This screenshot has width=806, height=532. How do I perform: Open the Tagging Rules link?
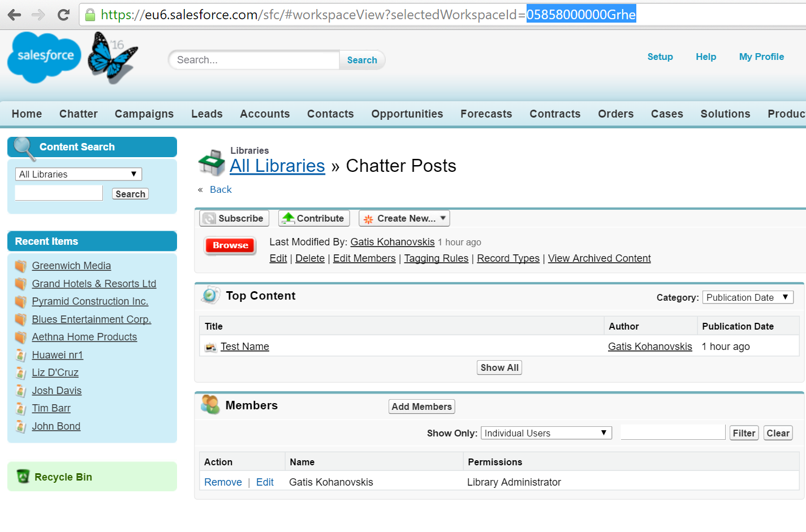point(436,258)
